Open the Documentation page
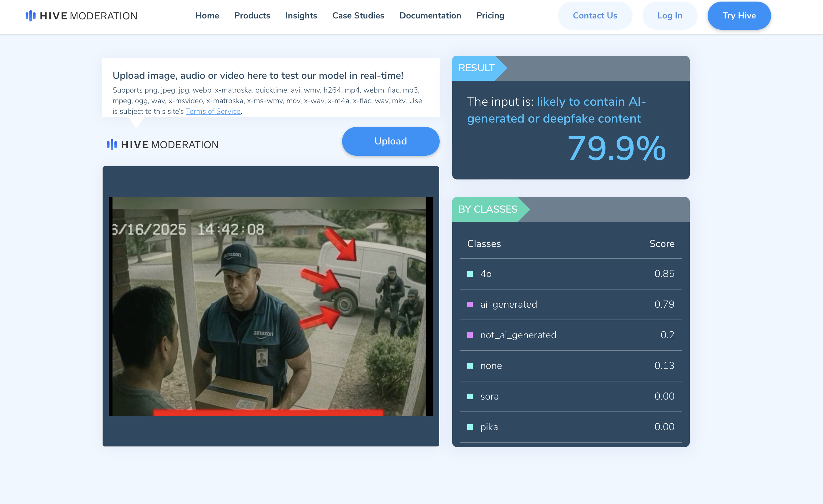Screen dimensions: 823x504 coord(430,16)
